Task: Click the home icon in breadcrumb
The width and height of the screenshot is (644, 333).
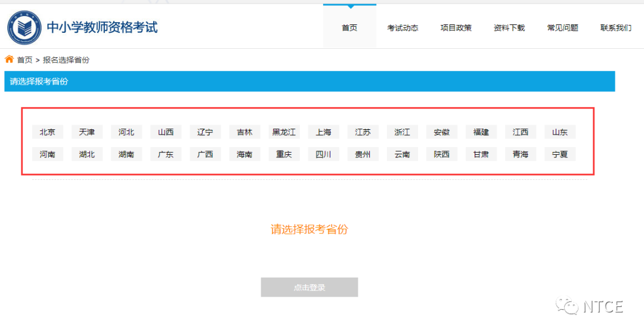Action: click(x=9, y=60)
